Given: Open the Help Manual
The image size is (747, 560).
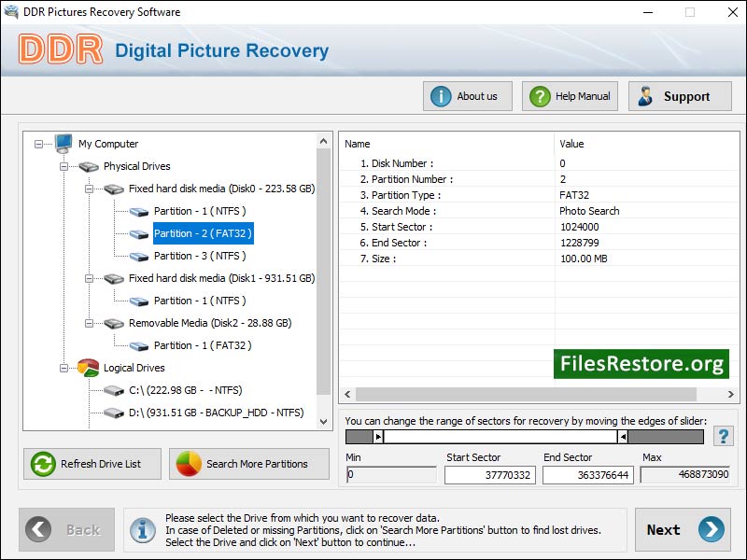Looking at the screenshot, I should click(570, 95).
